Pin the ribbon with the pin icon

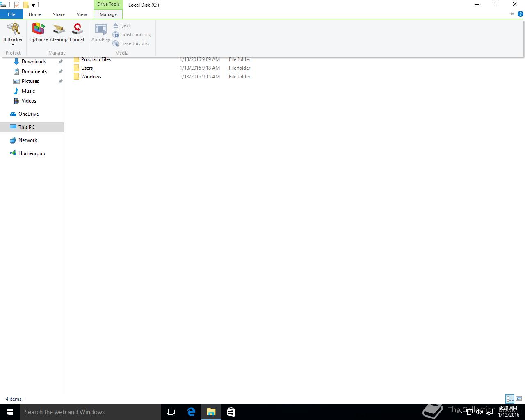click(511, 14)
